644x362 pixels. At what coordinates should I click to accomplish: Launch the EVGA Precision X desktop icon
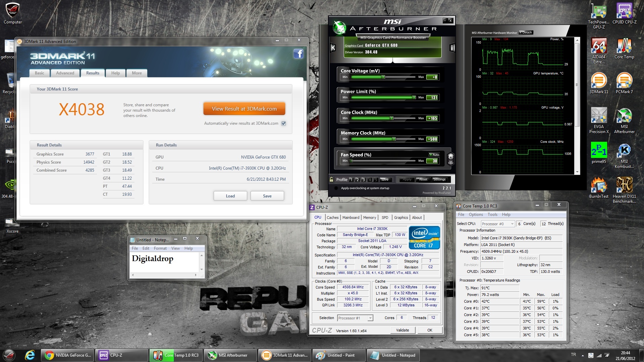click(599, 121)
